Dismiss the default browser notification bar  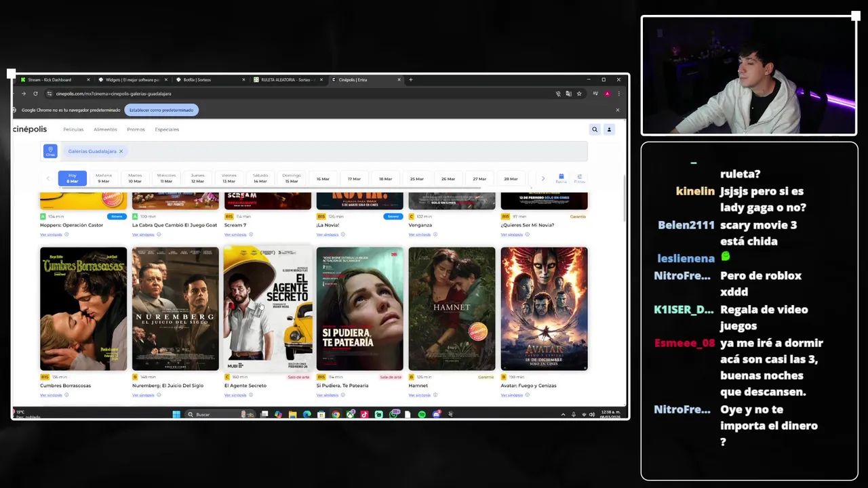click(617, 110)
